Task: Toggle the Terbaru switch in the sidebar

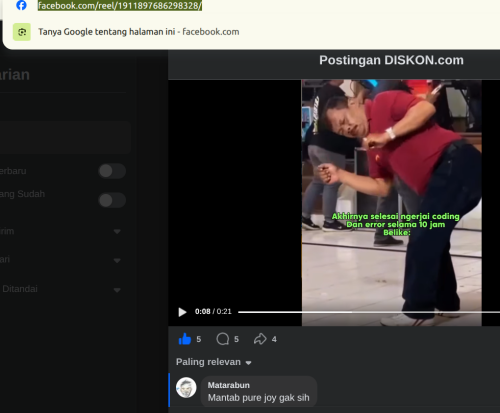Action: click(112, 171)
